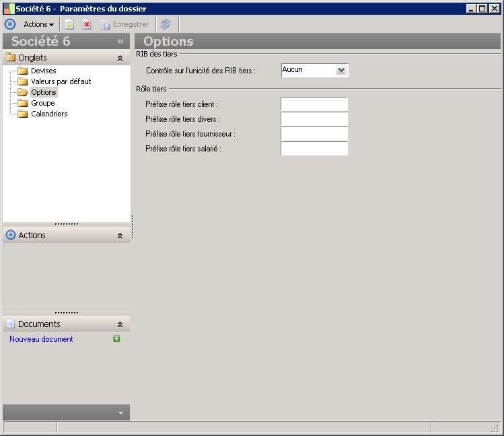Viewport: 504px width, 436px height.
Task: Focus the Préfixe rôle tiers salarié field
Action: click(314, 149)
